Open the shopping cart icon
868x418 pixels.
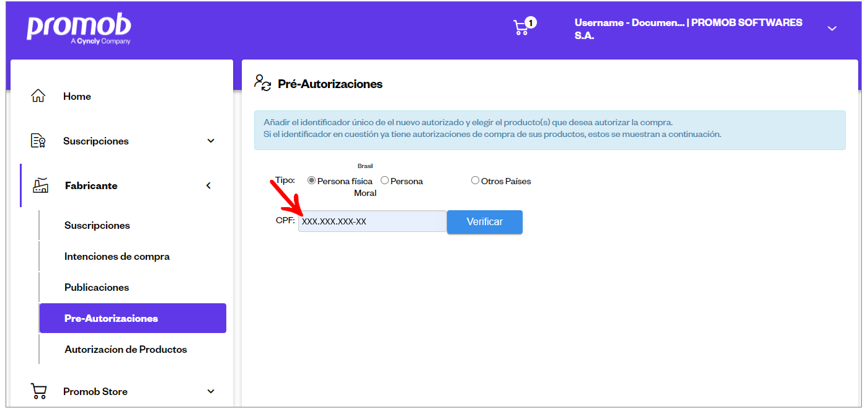pos(521,28)
